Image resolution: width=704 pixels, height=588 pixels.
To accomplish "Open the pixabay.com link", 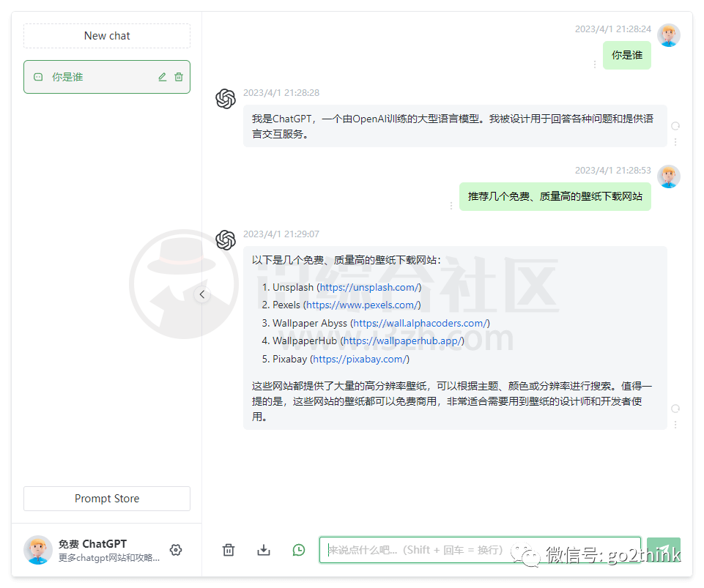I will pyautogui.click(x=361, y=359).
